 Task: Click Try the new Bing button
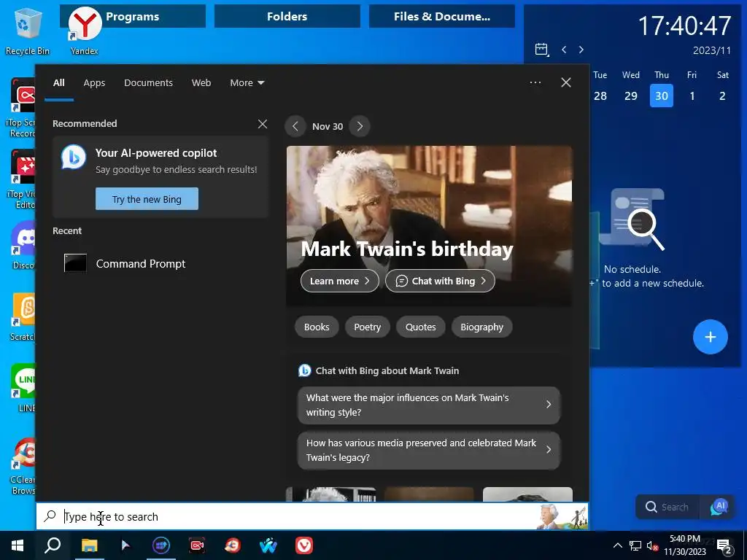[147, 198]
